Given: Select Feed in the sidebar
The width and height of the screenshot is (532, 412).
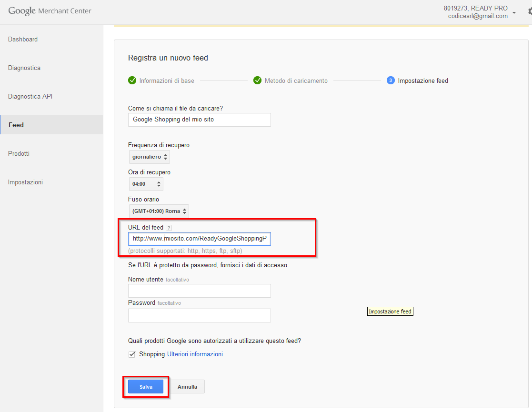Looking at the screenshot, I should [x=51, y=125].
